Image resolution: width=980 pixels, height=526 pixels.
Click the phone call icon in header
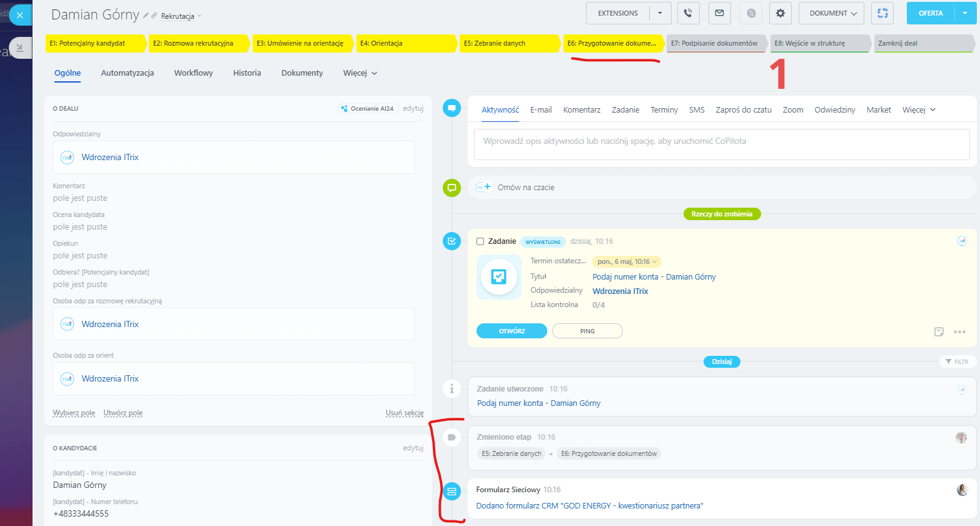(688, 13)
